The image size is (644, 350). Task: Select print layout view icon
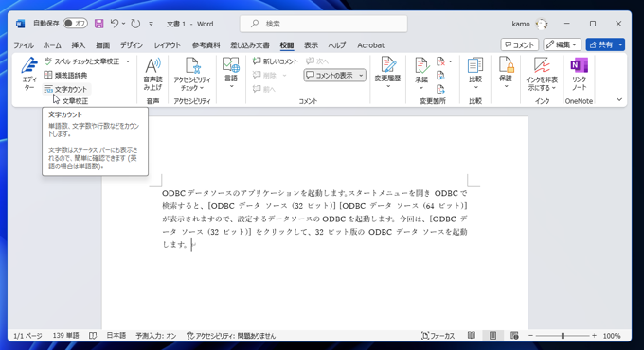492,336
